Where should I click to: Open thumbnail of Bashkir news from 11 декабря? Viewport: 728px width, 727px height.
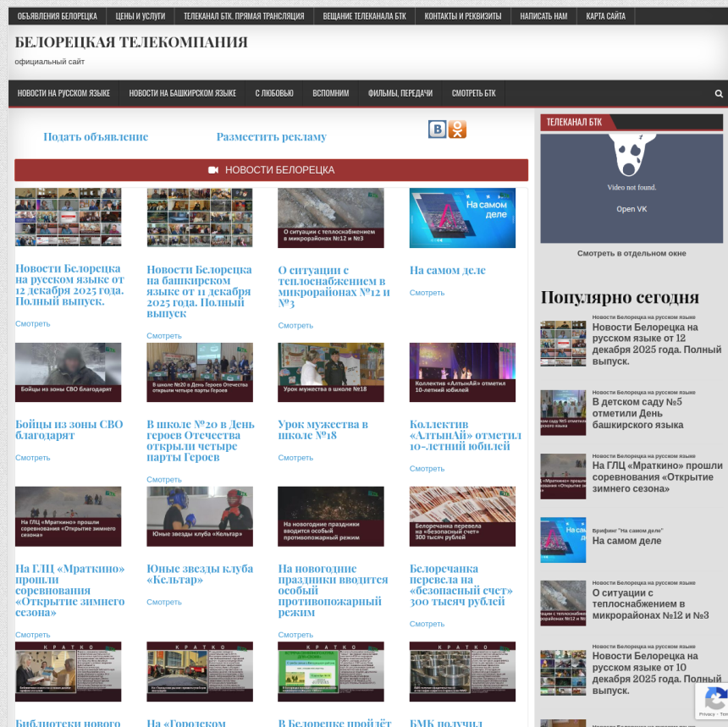click(x=200, y=218)
